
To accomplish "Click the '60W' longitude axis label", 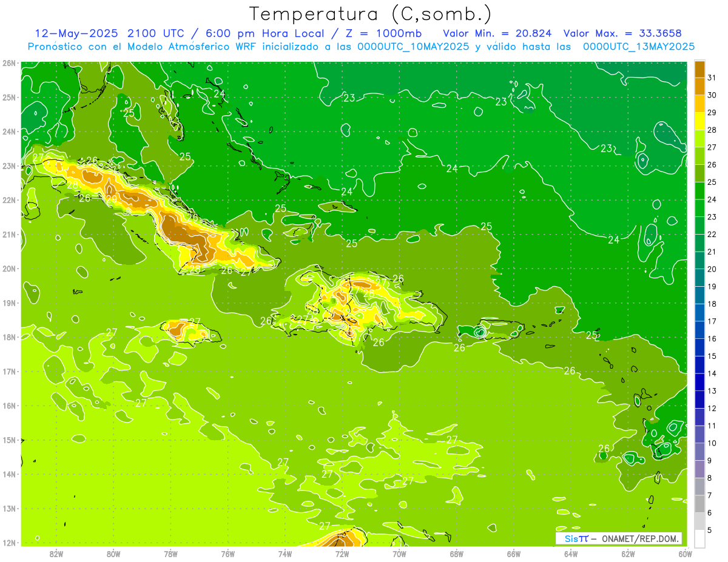I will (685, 554).
